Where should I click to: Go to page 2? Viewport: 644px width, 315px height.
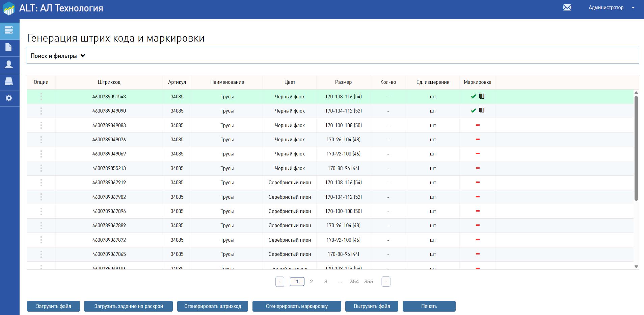[x=312, y=282]
